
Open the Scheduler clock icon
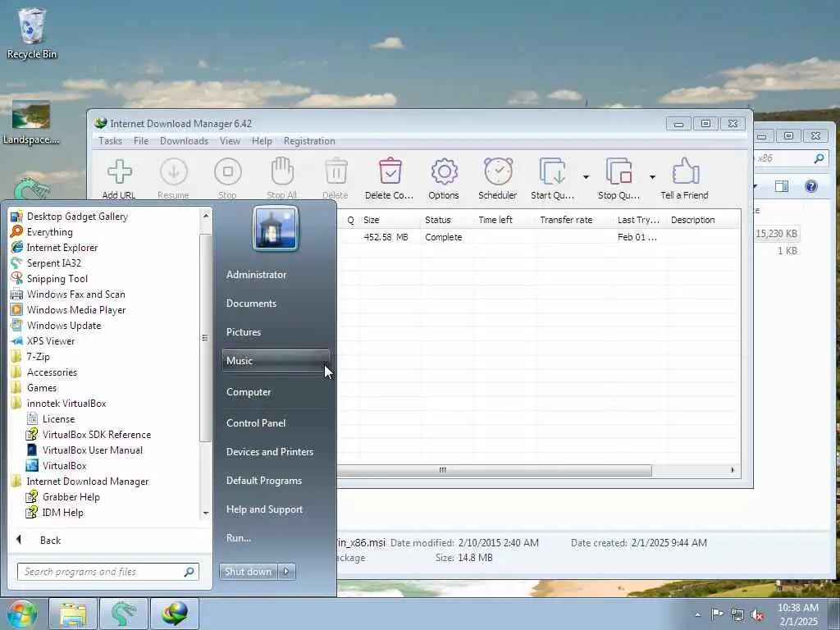pos(498,171)
